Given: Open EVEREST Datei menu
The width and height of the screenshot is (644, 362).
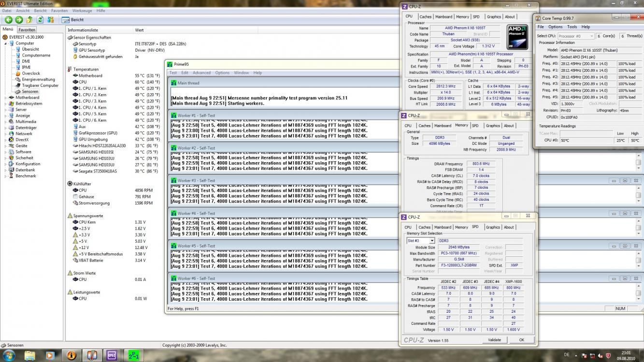Looking at the screenshot, I should (x=7, y=11).
